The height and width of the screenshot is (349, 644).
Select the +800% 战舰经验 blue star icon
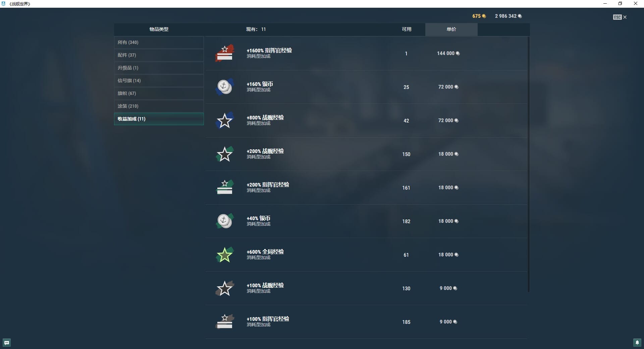point(224,120)
